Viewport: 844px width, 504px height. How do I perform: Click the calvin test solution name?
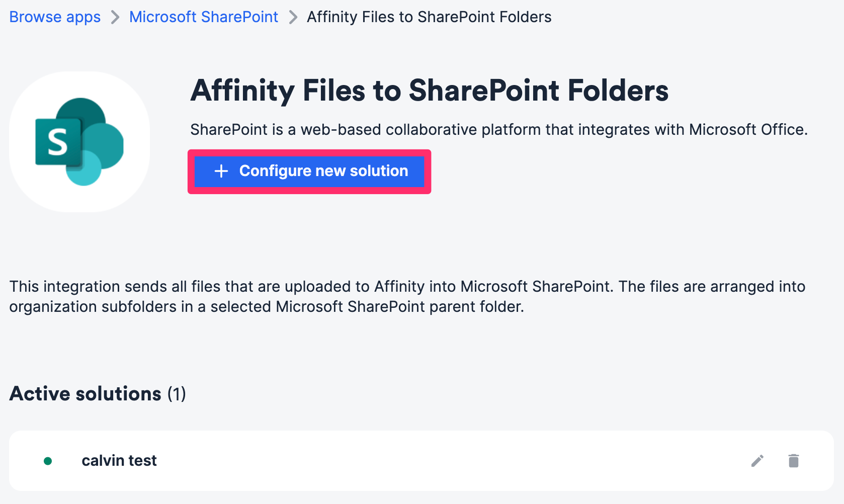119,460
